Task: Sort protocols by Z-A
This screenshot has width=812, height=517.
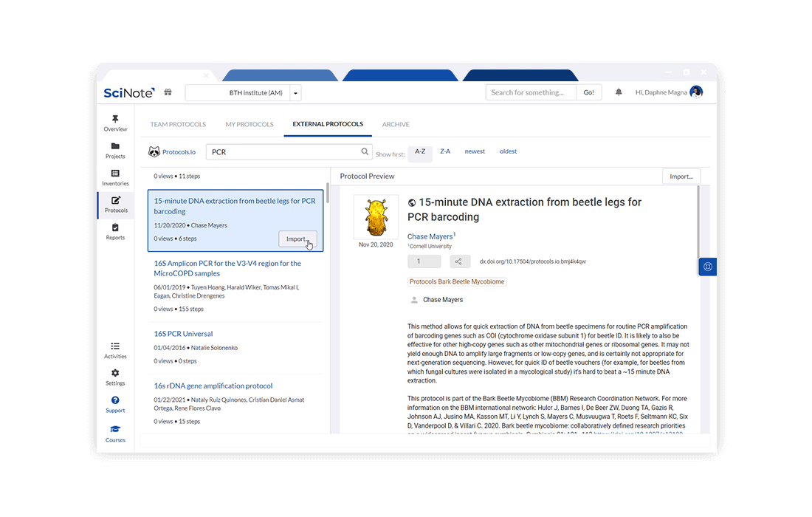Action: coord(445,151)
